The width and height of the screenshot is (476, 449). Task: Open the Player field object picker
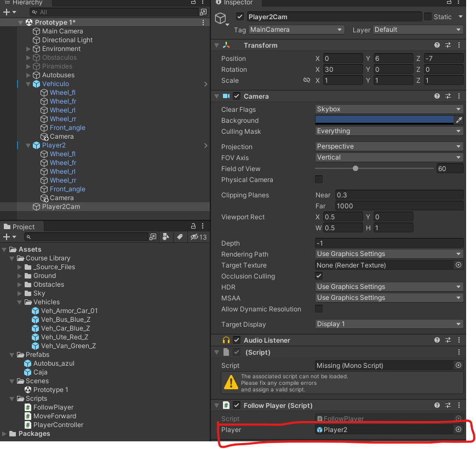click(458, 429)
